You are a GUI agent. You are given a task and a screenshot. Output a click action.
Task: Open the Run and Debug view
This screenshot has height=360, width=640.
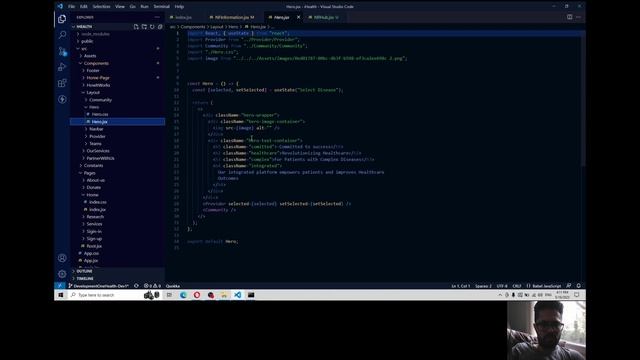tap(62, 67)
